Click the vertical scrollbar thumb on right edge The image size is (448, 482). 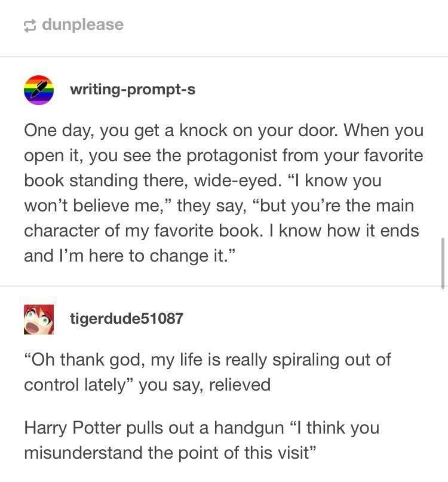pos(443,263)
